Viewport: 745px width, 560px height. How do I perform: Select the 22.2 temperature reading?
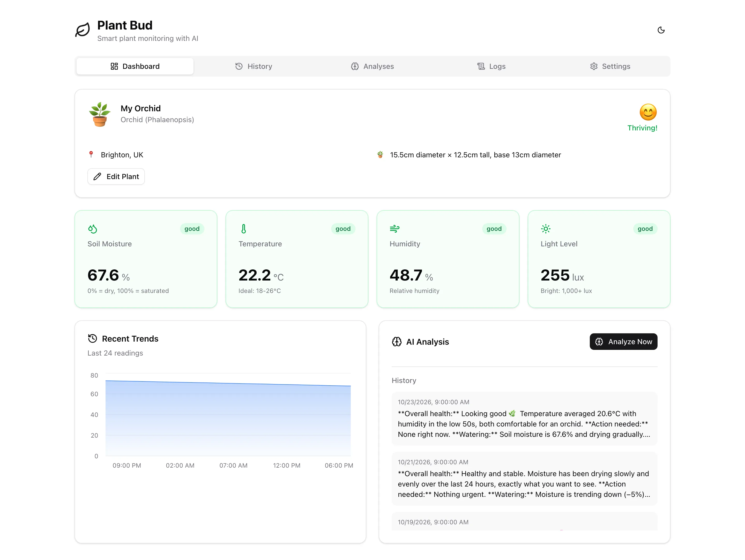point(255,275)
